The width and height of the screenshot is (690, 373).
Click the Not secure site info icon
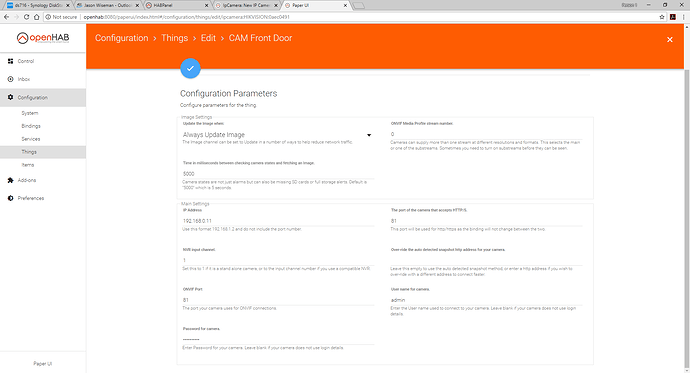(x=48, y=17)
